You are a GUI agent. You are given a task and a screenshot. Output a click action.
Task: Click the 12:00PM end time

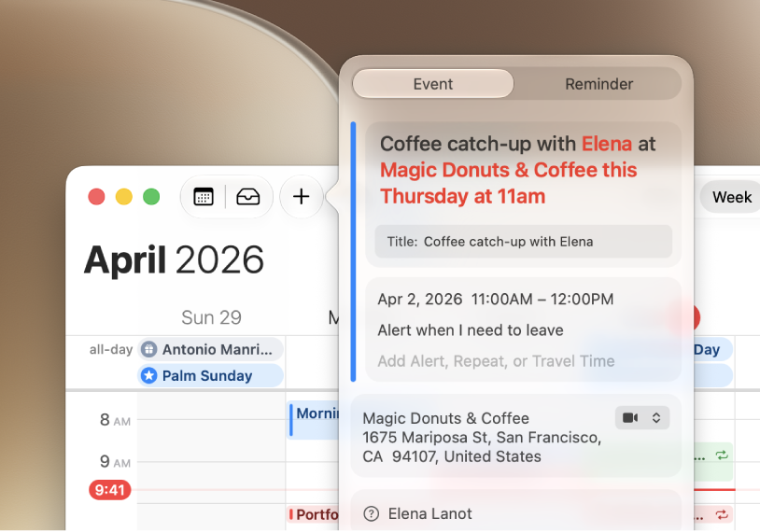582,299
